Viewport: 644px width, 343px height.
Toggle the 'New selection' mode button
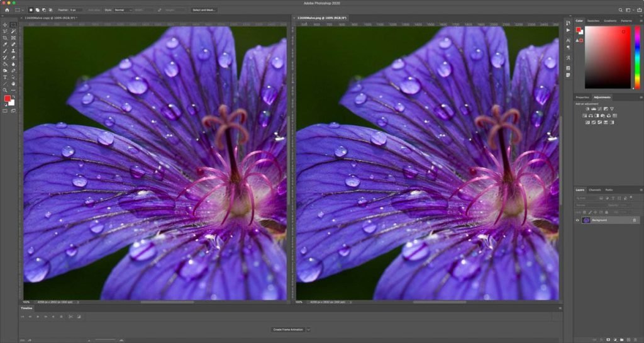click(x=31, y=10)
